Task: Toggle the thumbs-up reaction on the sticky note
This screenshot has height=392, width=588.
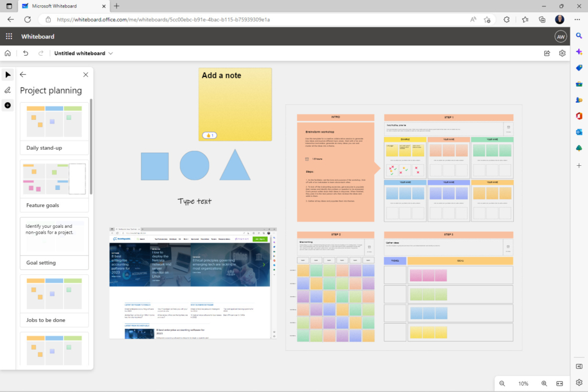Action: point(210,135)
